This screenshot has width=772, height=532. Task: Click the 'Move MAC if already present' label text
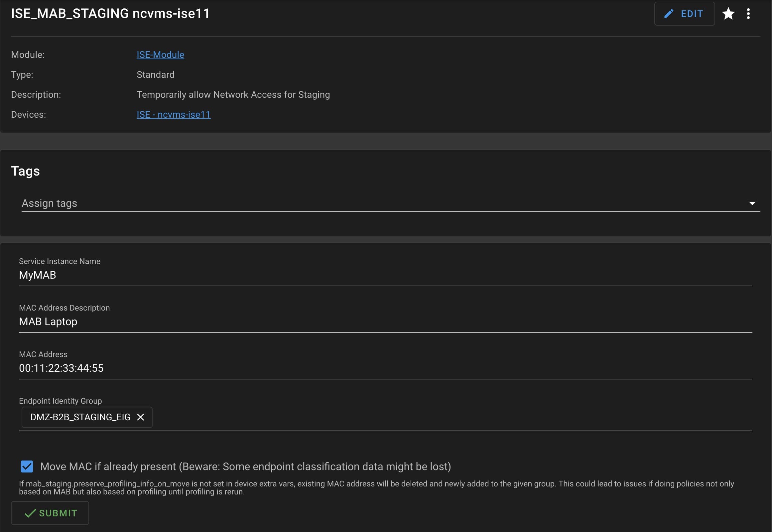point(245,466)
